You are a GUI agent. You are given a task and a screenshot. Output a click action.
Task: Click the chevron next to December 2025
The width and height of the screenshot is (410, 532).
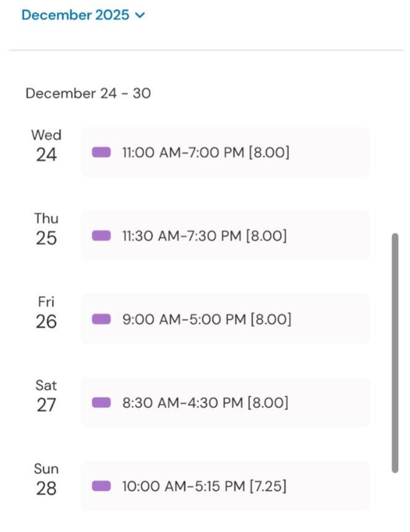(x=139, y=15)
